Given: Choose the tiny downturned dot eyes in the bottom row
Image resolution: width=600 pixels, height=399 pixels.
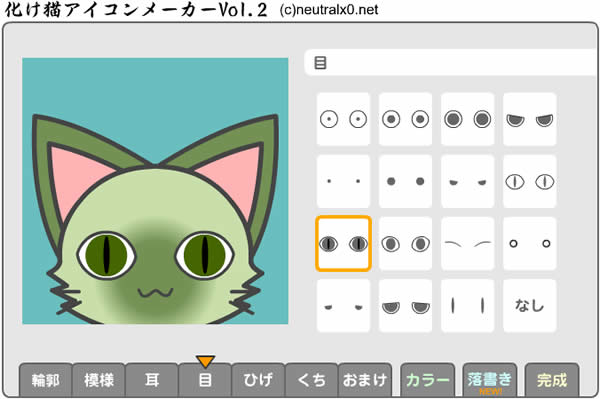Looking at the screenshot, I should tap(343, 306).
